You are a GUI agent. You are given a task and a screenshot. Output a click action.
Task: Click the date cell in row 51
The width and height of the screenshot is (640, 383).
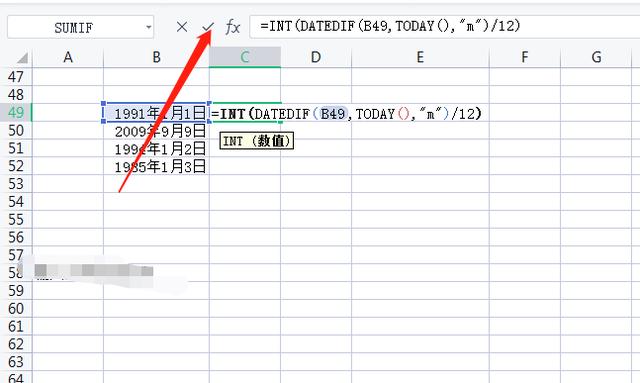[156, 149]
